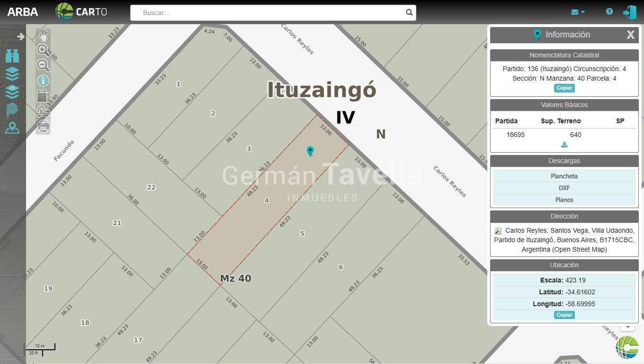This screenshot has height=364, width=644.
Task: Click the ARBA logo
Action: coord(23,12)
